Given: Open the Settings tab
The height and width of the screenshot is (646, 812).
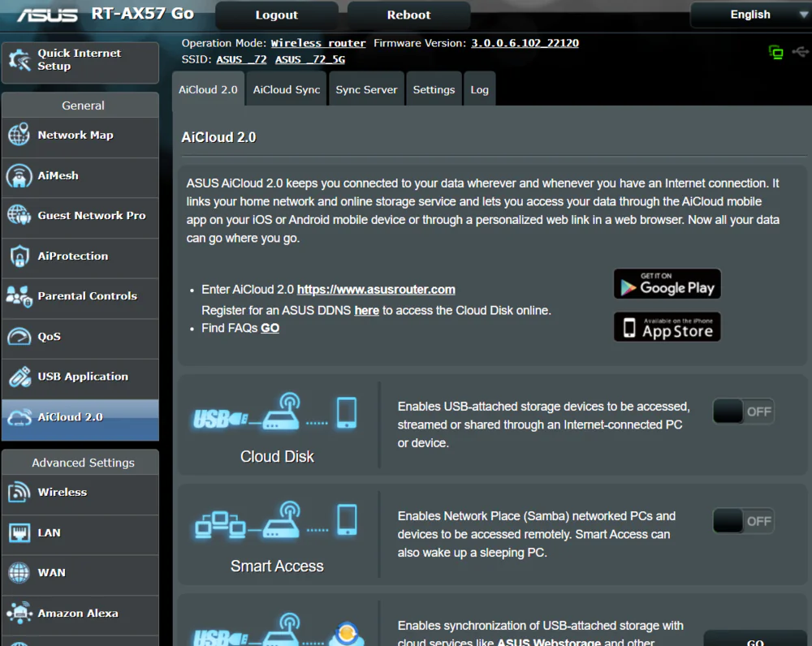Looking at the screenshot, I should [434, 89].
